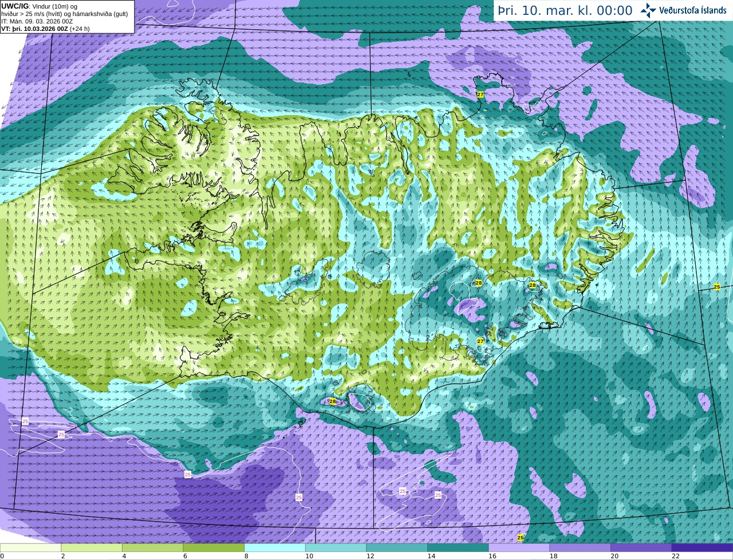The image size is (733, 560).
Task: Click the legend scale value 10
Action: pyautogui.click(x=309, y=556)
